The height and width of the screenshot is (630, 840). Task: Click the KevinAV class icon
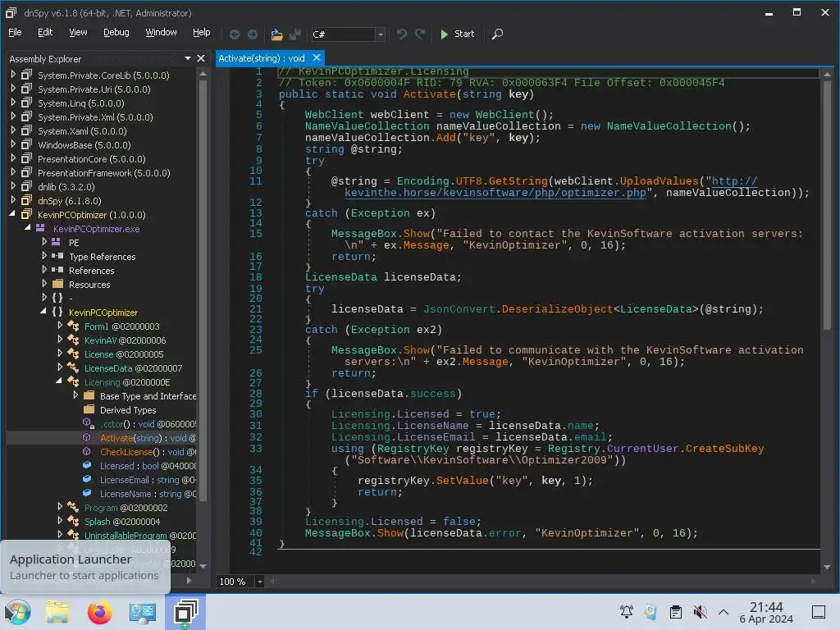tap(73, 340)
